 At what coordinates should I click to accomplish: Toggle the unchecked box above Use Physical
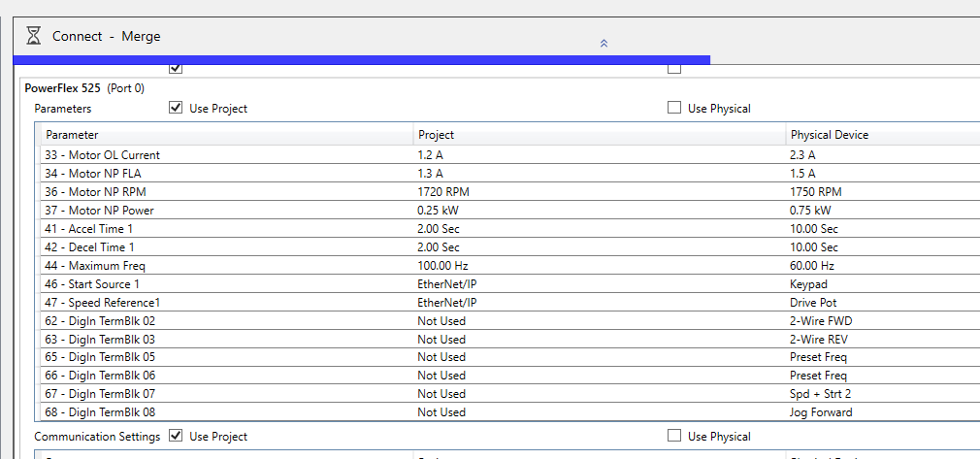tap(673, 69)
